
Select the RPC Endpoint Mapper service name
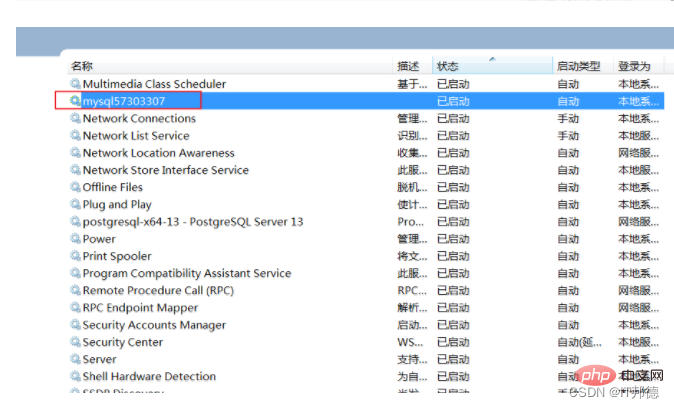[140, 307]
